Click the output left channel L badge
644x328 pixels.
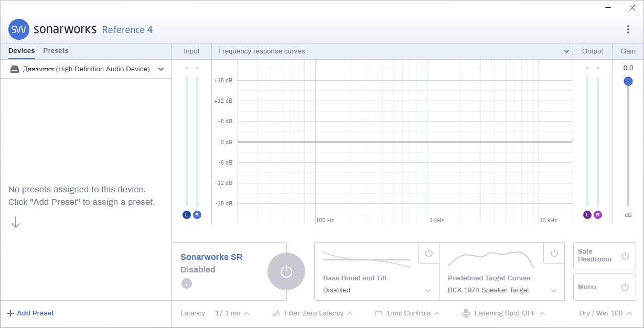tap(587, 215)
